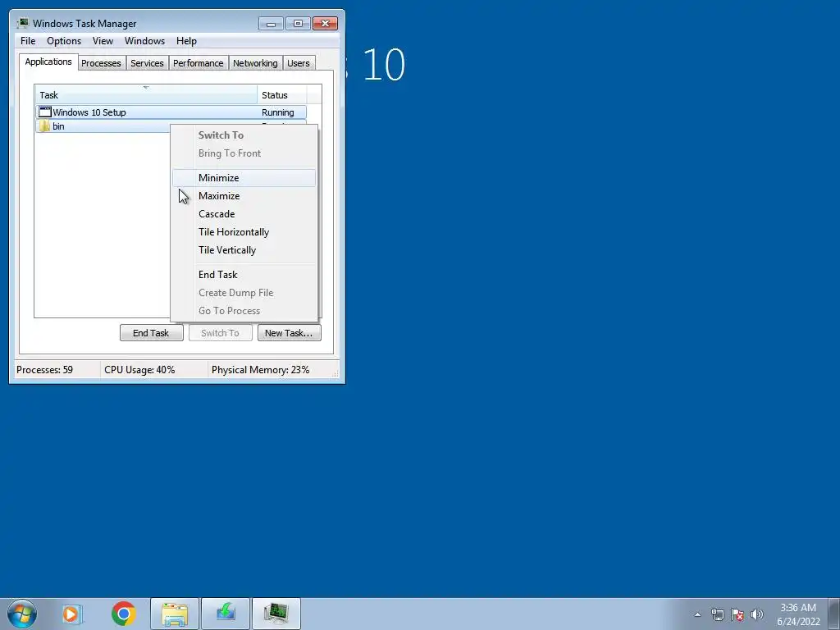Choose Tile Vertically from context menu

click(244, 250)
